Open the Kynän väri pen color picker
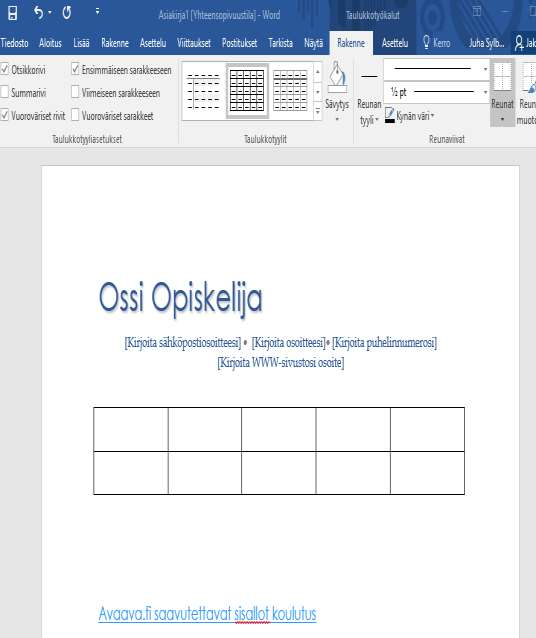This screenshot has height=638, width=536. [409, 116]
